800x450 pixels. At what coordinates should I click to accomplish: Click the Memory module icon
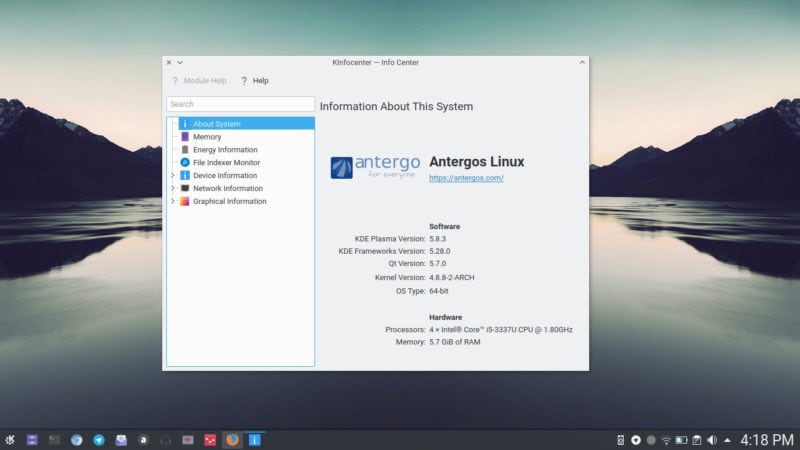click(185, 137)
